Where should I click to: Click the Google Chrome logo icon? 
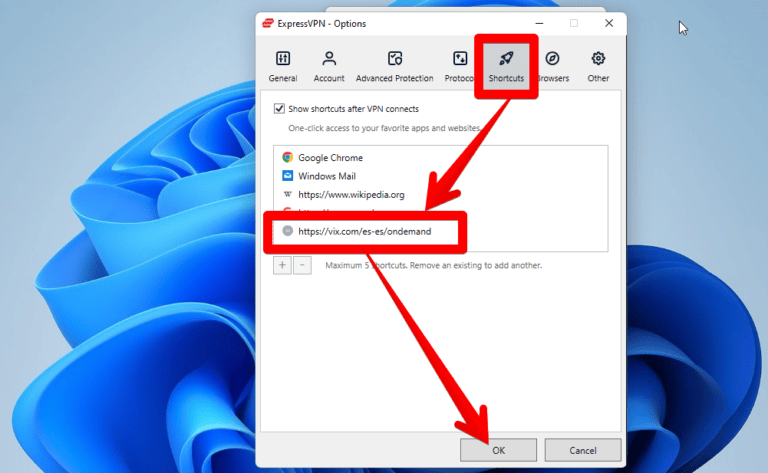coord(288,157)
